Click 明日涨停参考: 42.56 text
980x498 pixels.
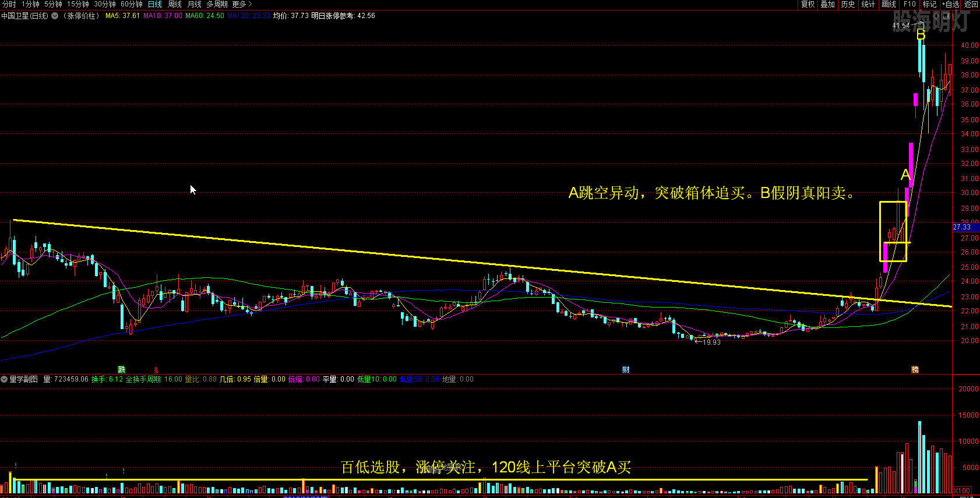tap(343, 16)
